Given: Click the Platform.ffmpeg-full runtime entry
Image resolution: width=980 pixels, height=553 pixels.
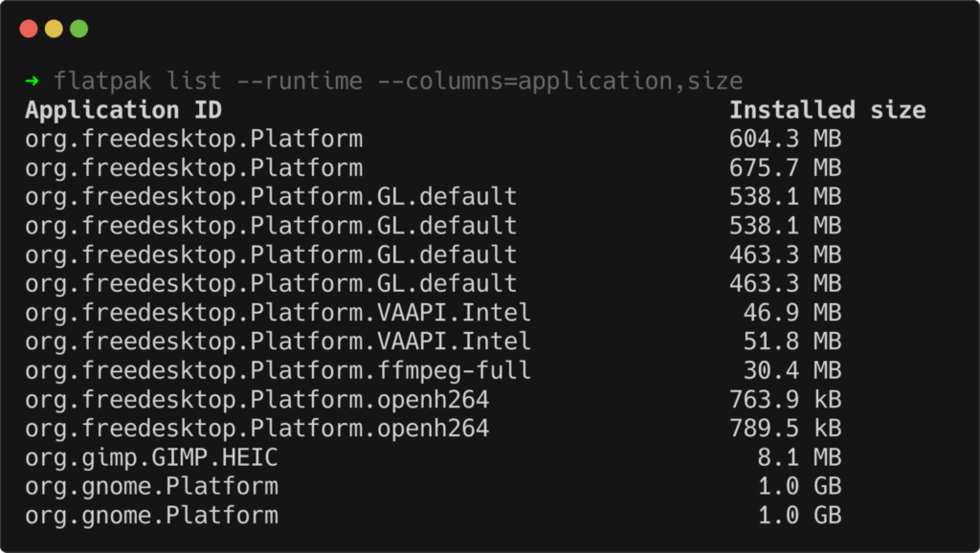Looking at the screenshot, I should click(x=278, y=370).
